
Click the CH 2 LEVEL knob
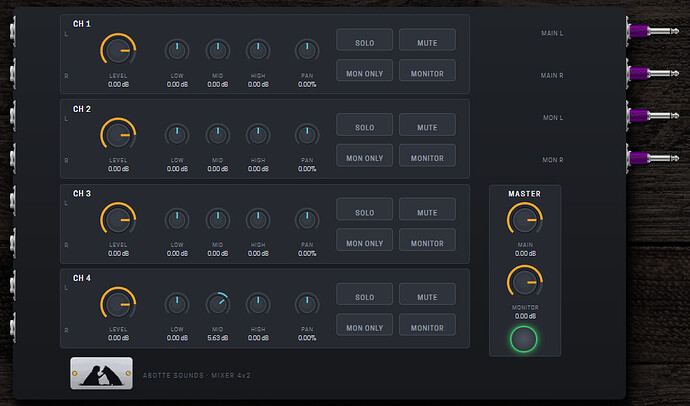coord(118,135)
